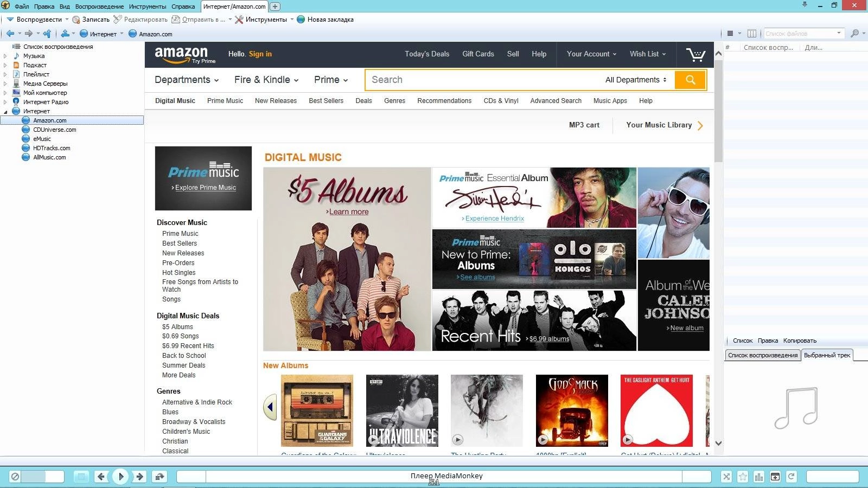Click the MP3 cart button
The width and height of the screenshot is (868, 488).
click(x=584, y=125)
